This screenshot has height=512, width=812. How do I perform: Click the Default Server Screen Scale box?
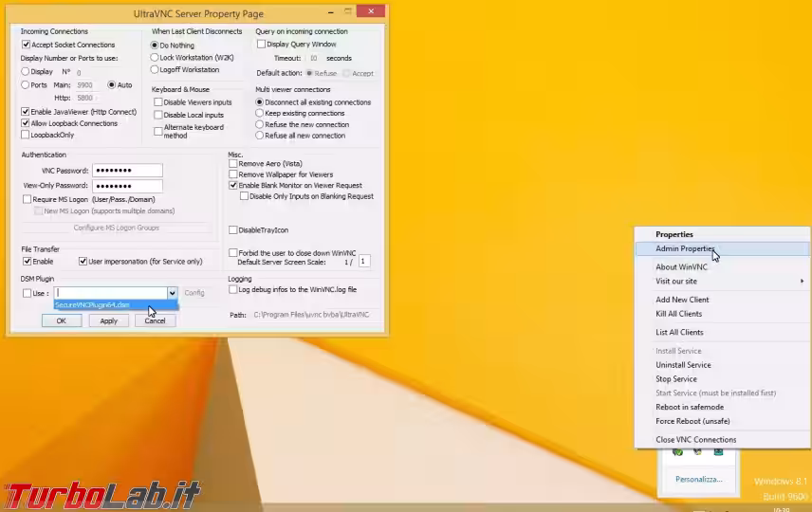(x=364, y=261)
